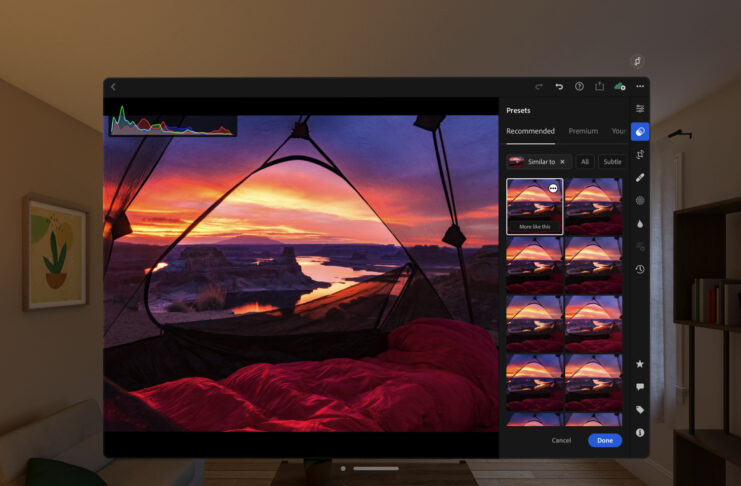Choose the preset right of the selected one
Viewport: 741px width, 486px height.
594,206
